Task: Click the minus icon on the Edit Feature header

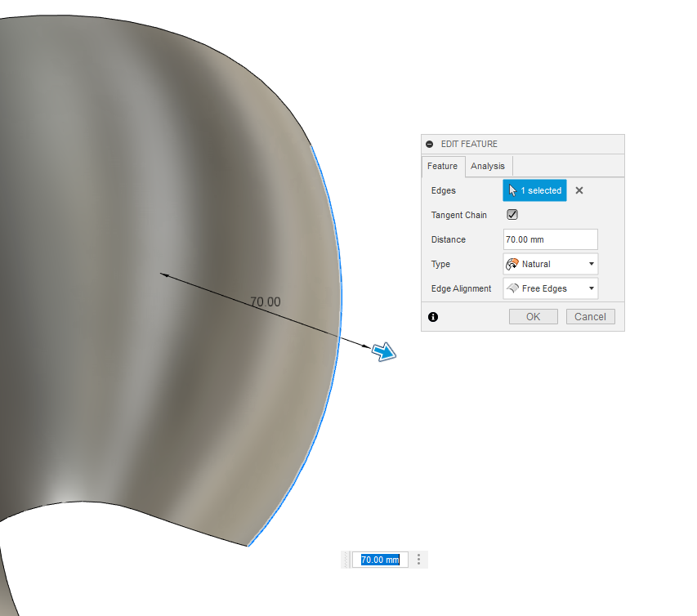Action: (x=430, y=144)
